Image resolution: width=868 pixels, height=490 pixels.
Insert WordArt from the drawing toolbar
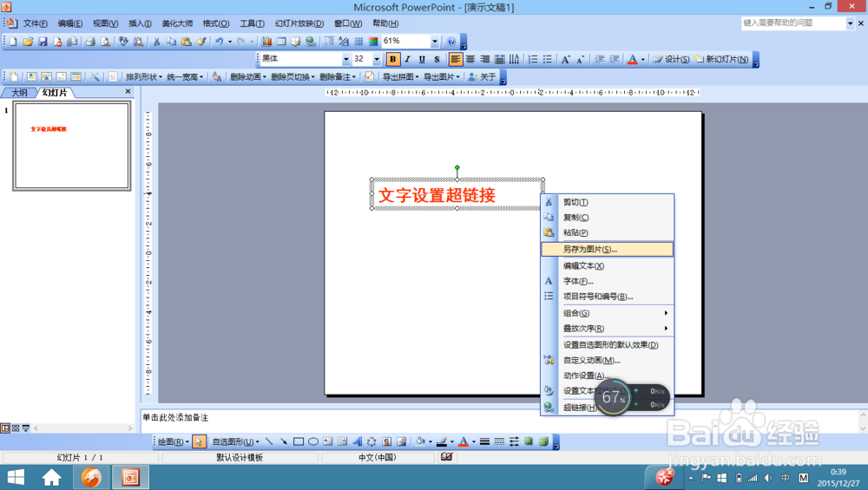pos(357,441)
